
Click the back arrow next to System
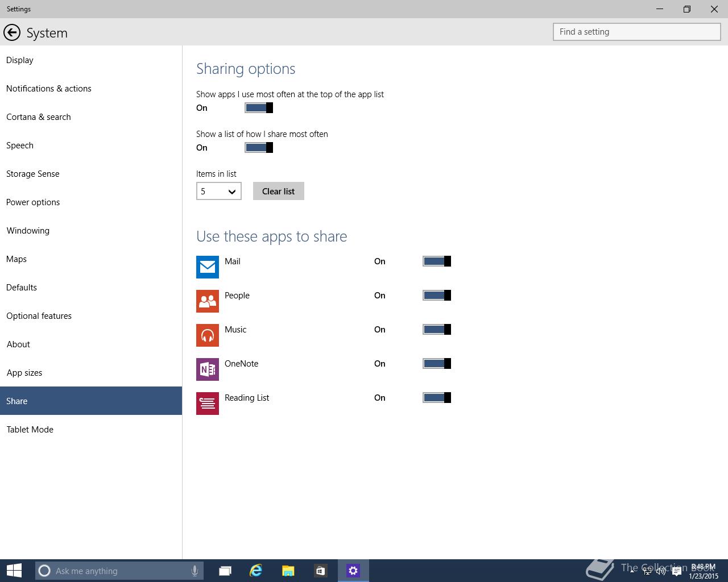click(12, 32)
